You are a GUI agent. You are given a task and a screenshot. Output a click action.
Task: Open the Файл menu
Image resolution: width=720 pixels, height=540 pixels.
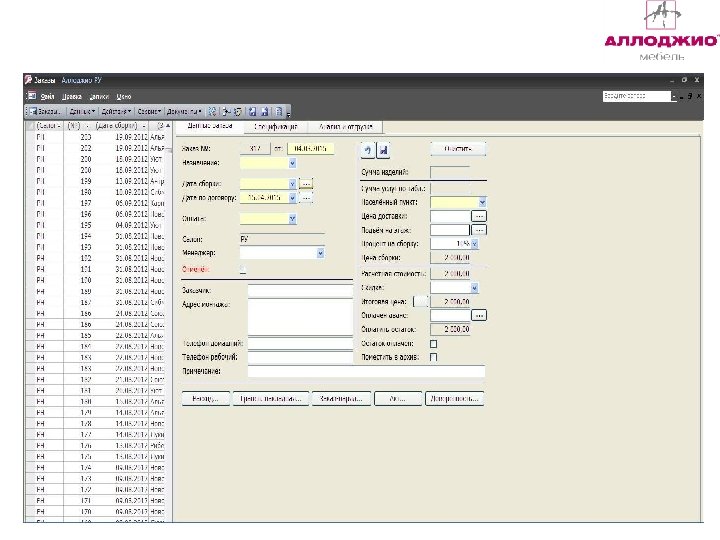[x=47, y=96]
